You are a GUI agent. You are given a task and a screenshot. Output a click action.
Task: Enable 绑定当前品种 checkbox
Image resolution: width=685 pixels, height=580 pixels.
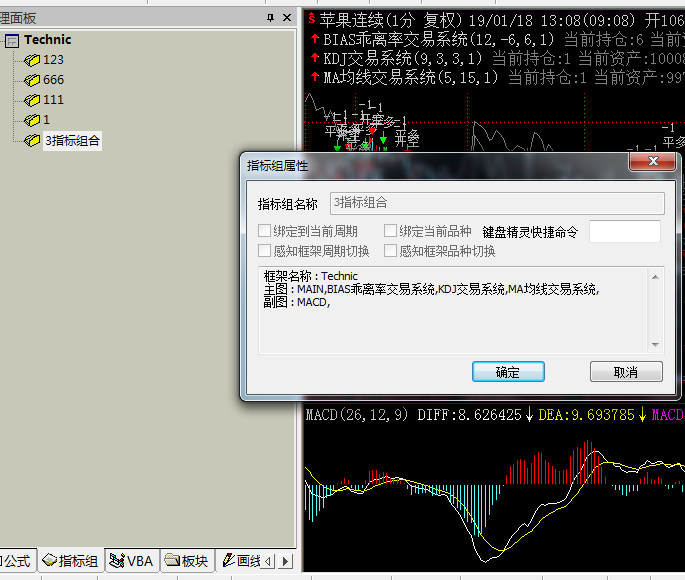[x=390, y=231]
